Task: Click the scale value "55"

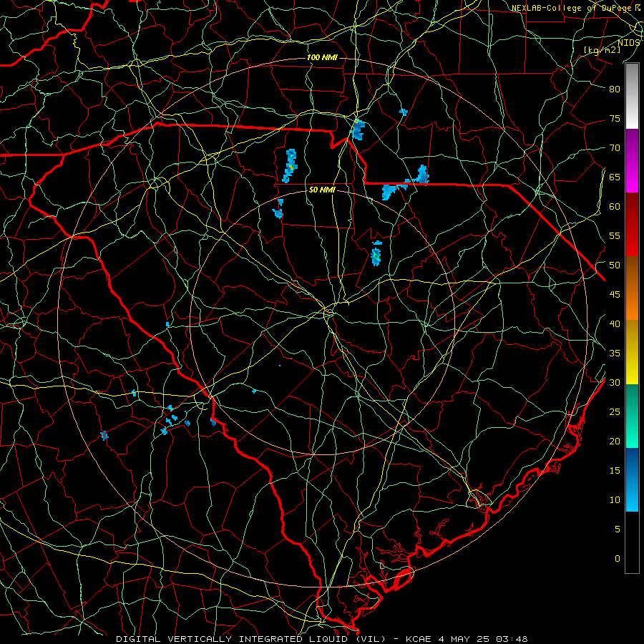Action: (615, 236)
